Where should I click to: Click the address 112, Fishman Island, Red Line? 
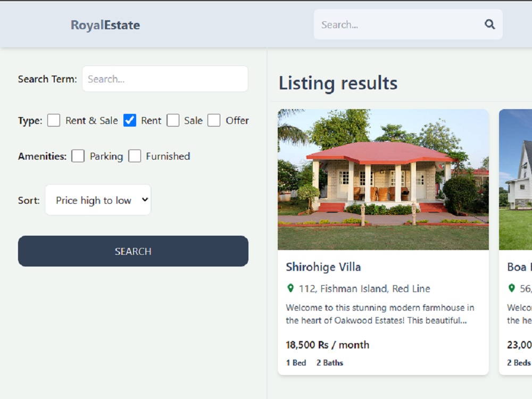coord(364,289)
